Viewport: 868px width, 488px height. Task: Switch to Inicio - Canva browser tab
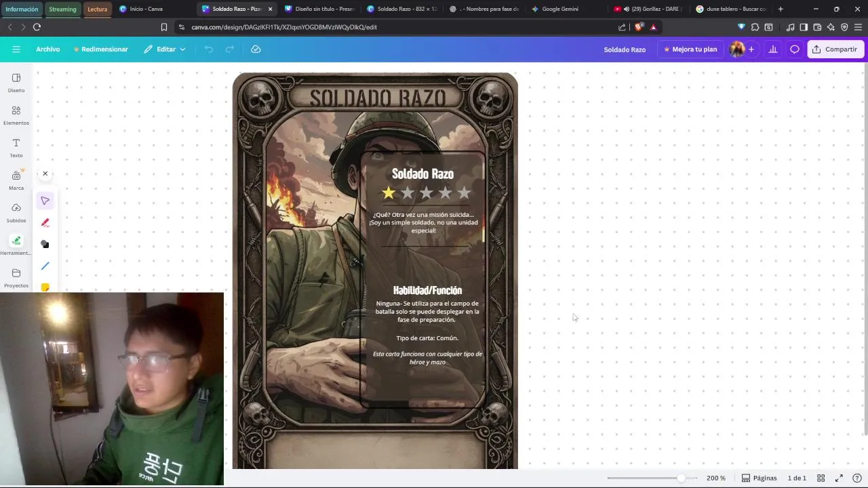pos(155,9)
